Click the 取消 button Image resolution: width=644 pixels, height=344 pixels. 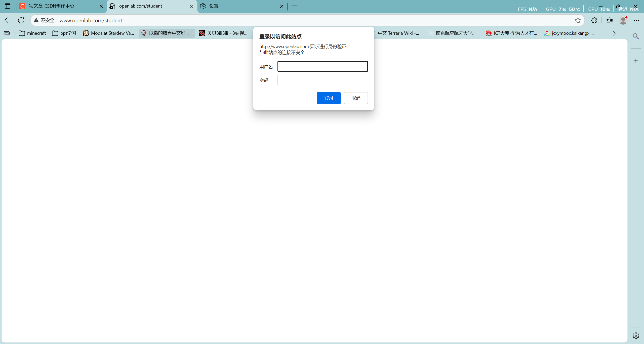click(356, 98)
